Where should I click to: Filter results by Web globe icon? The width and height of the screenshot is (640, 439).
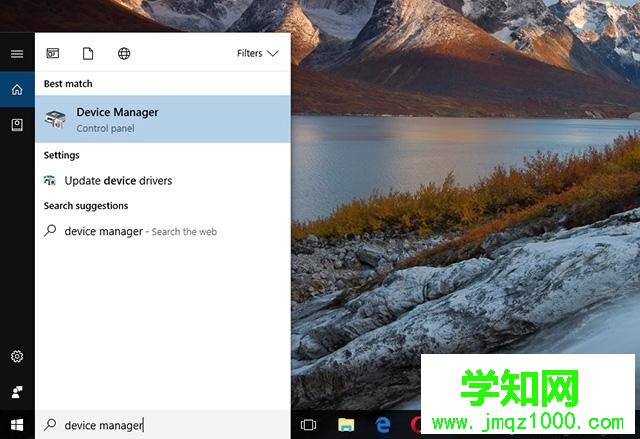[x=124, y=53]
